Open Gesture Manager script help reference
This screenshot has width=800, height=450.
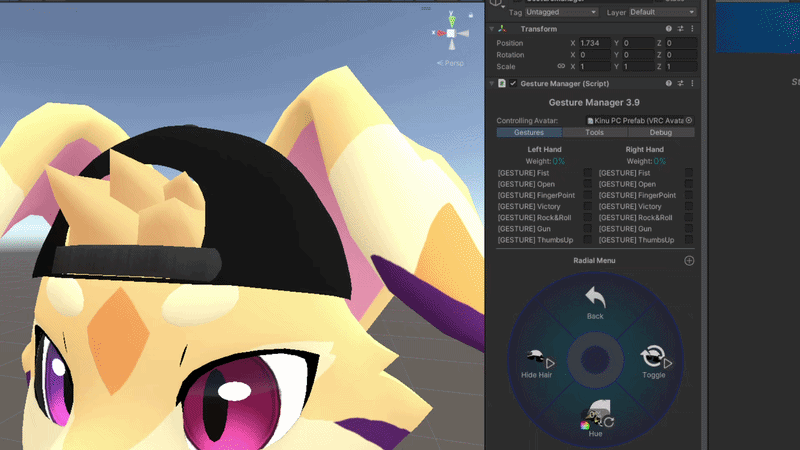click(x=668, y=83)
